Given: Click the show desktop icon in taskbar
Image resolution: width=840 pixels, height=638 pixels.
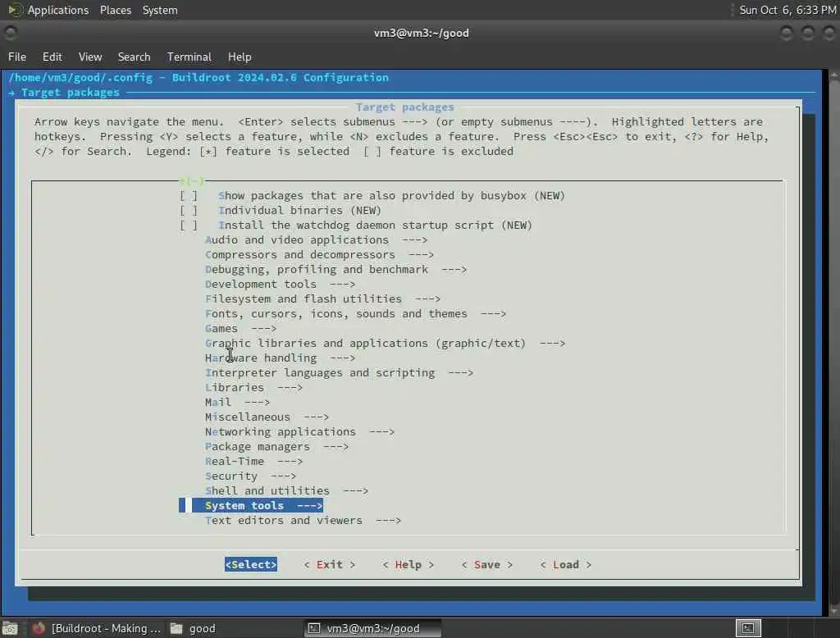Looking at the screenshot, I should click(10, 628).
